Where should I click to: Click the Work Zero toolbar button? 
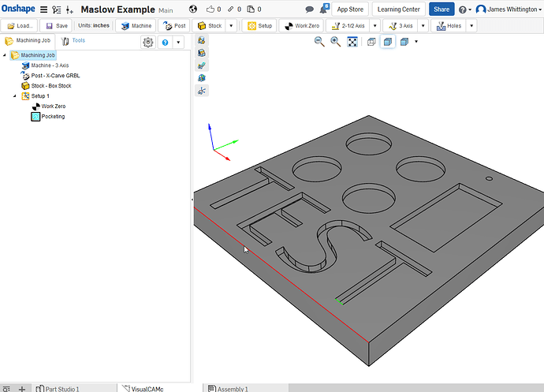[x=301, y=26]
